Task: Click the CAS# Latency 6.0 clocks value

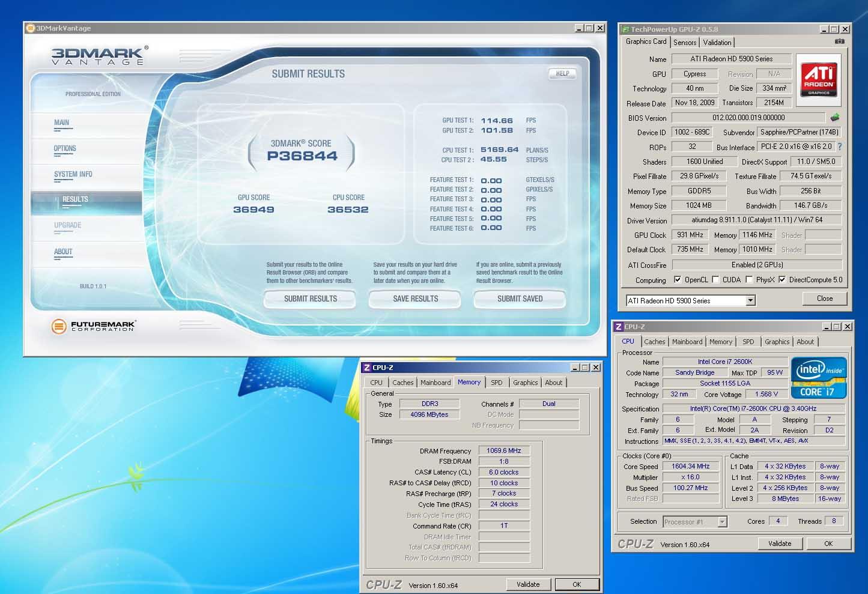Action: click(x=504, y=472)
